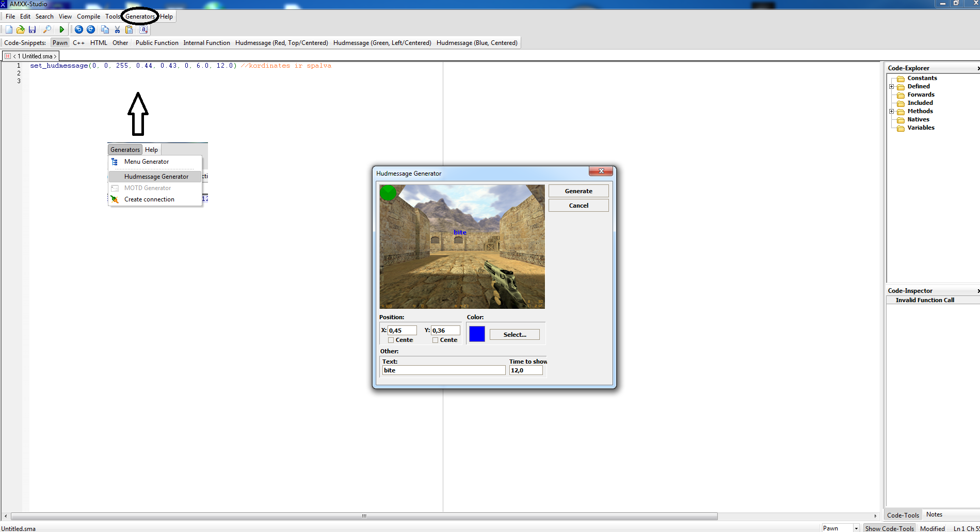This screenshot has height=532, width=980.
Task: Switch to the Code-Tools tab
Action: [x=903, y=515]
